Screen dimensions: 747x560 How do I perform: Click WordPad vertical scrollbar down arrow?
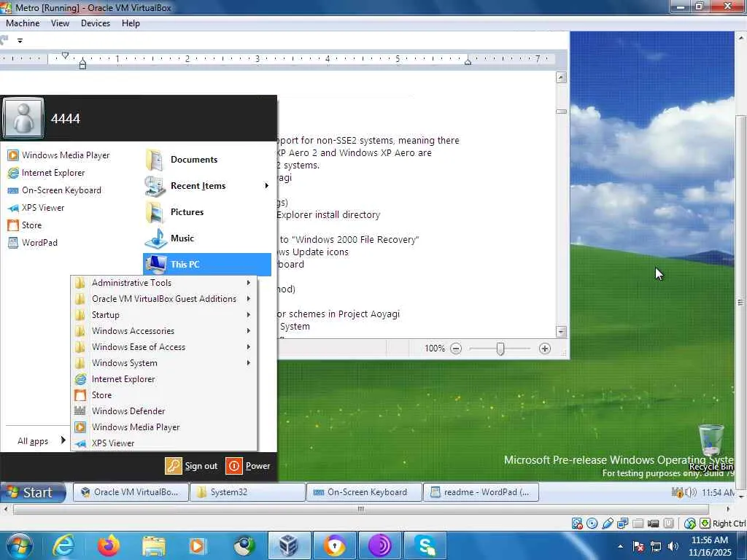pos(562,332)
